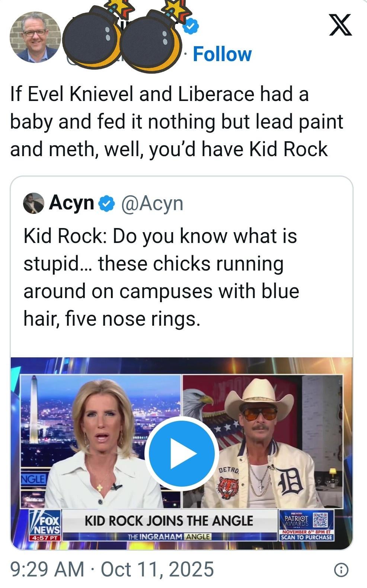Screen dimensions: 367x588
Task: Open the X logo link
Action: [340, 25]
